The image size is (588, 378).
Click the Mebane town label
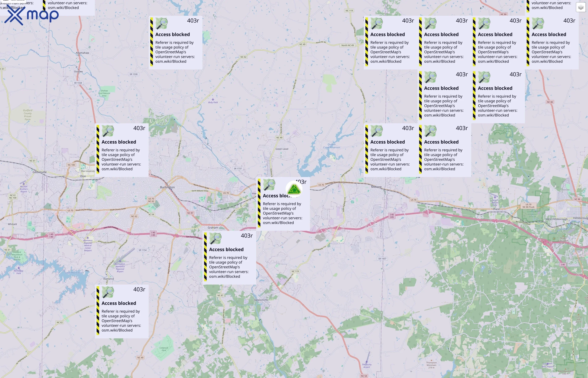click(x=376, y=187)
